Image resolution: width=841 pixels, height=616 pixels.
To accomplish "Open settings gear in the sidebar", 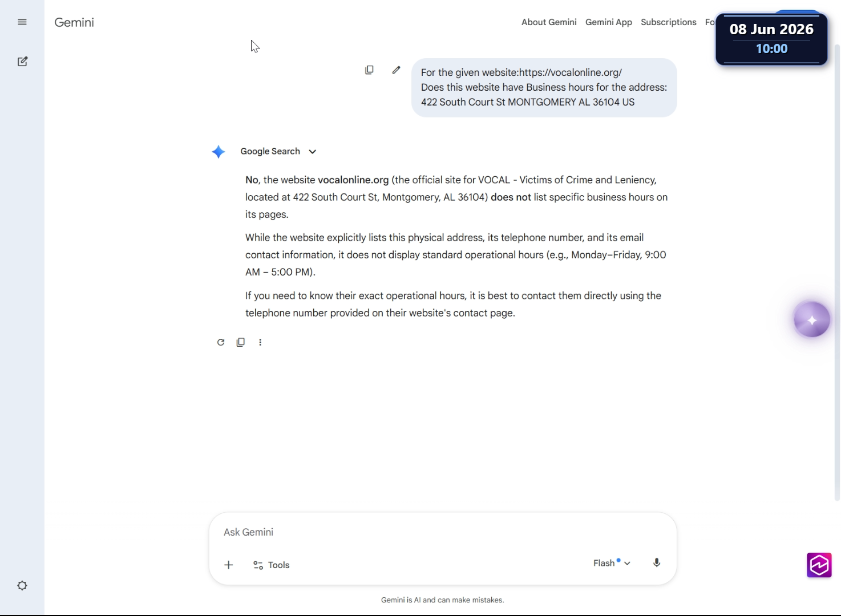I will (x=22, y=586).
